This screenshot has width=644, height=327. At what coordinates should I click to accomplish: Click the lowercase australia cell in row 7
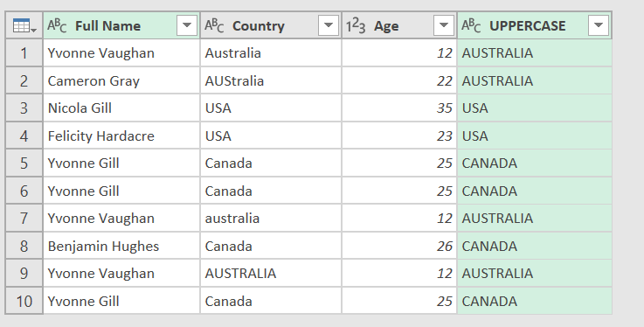click(x=271, y=218)
